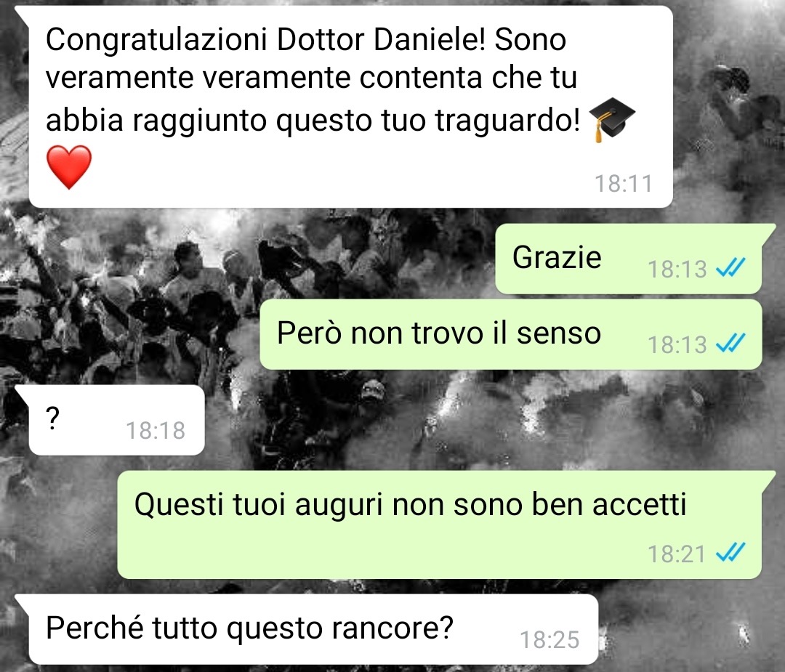Tap read receipt ticks on Grazie
Image resolution: width=785 pixels, height=672 pixels.
click(x=730, y=267)
